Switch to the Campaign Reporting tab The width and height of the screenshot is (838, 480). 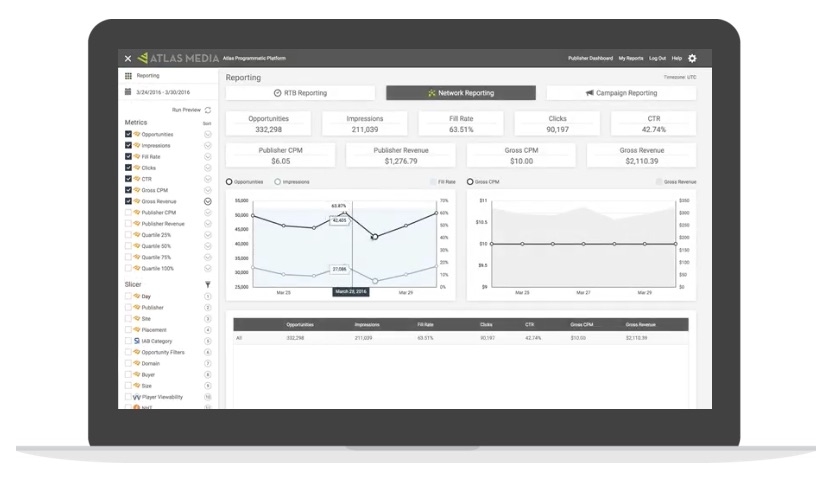pyautogui.click(x=621, y=93)
